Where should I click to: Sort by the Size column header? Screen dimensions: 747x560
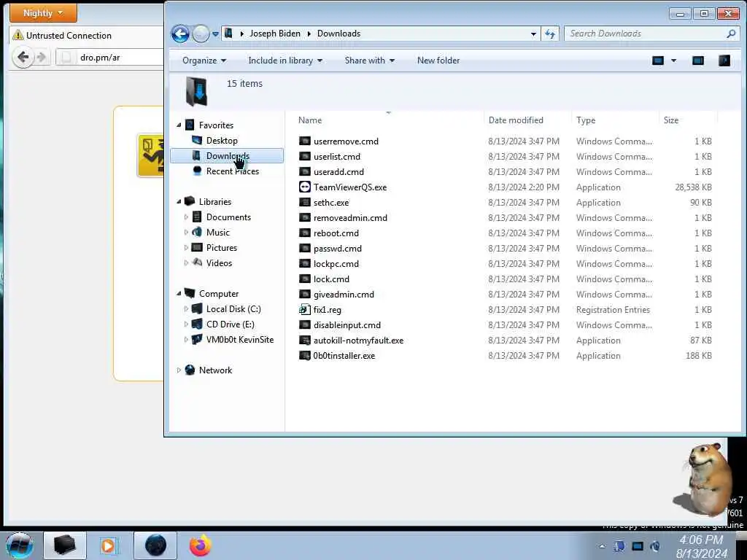click(x=671, y=120)
